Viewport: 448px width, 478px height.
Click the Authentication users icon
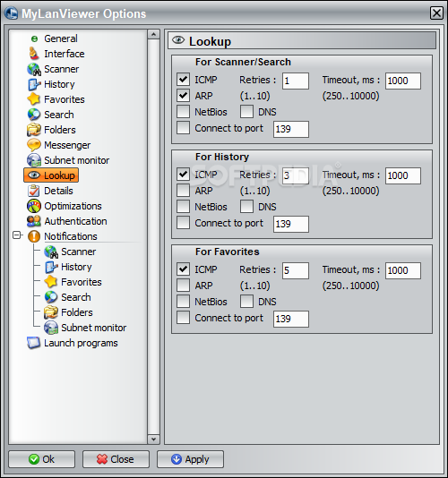[x=33, y=221]
